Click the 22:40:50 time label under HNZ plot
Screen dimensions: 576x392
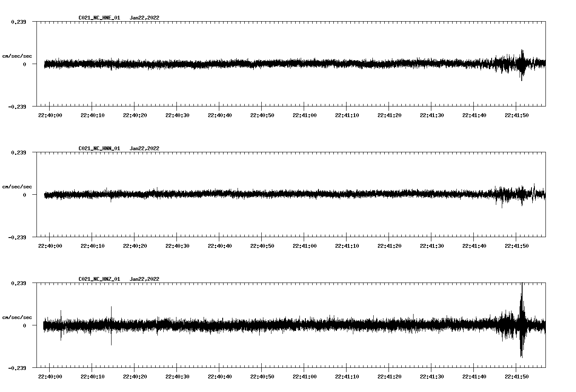[x=262, y=377]
